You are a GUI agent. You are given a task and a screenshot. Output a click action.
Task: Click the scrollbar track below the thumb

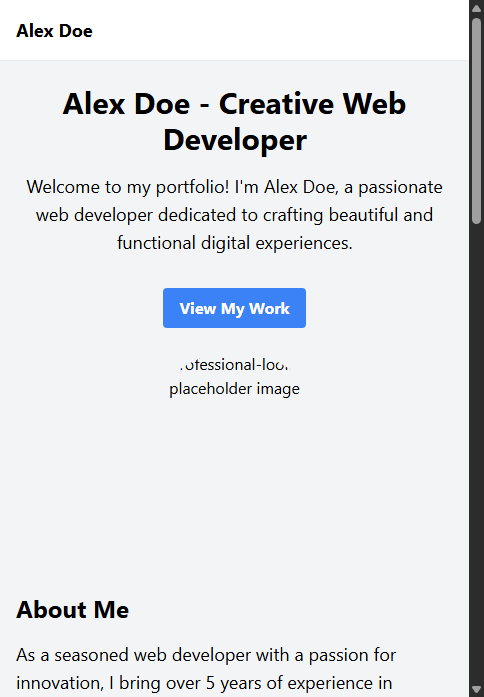pyautogui.click(x=476, y=453)
